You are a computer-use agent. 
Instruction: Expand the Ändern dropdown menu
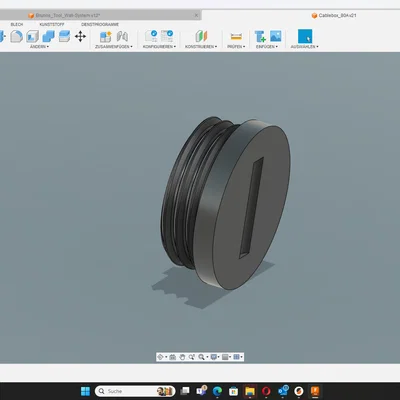pyautogui.click(x=39, y=47)
